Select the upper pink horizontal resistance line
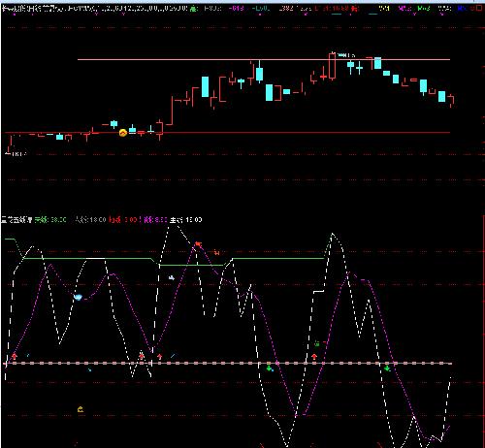 tap(264, 59)
